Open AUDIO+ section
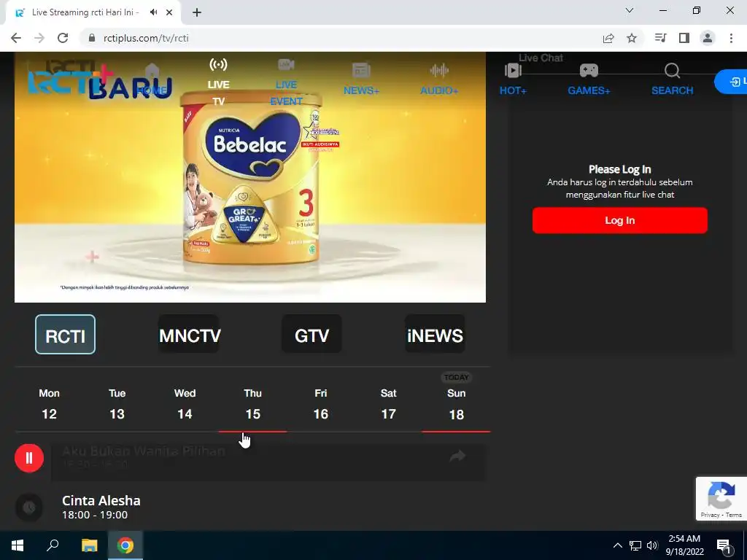Viewport: 747px width, 560px height. [x=438, y=79]
